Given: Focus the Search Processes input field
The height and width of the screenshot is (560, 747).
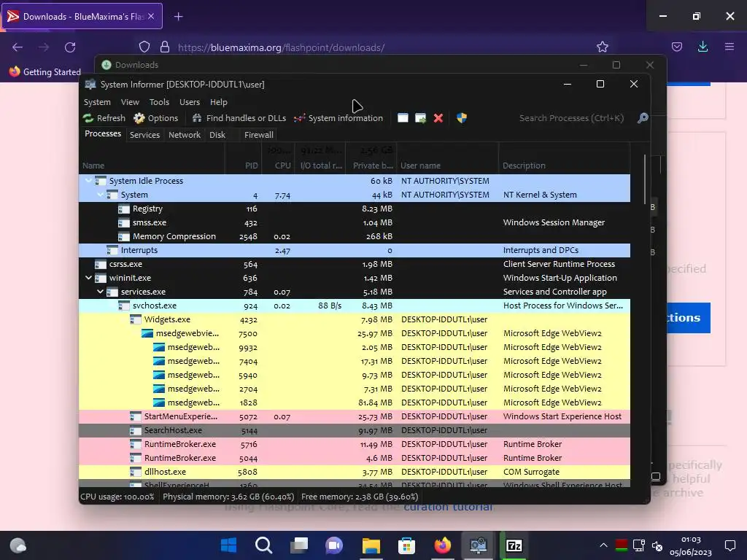Looking at the screenshot, I should pyautogui.click(x=572, y=118).
